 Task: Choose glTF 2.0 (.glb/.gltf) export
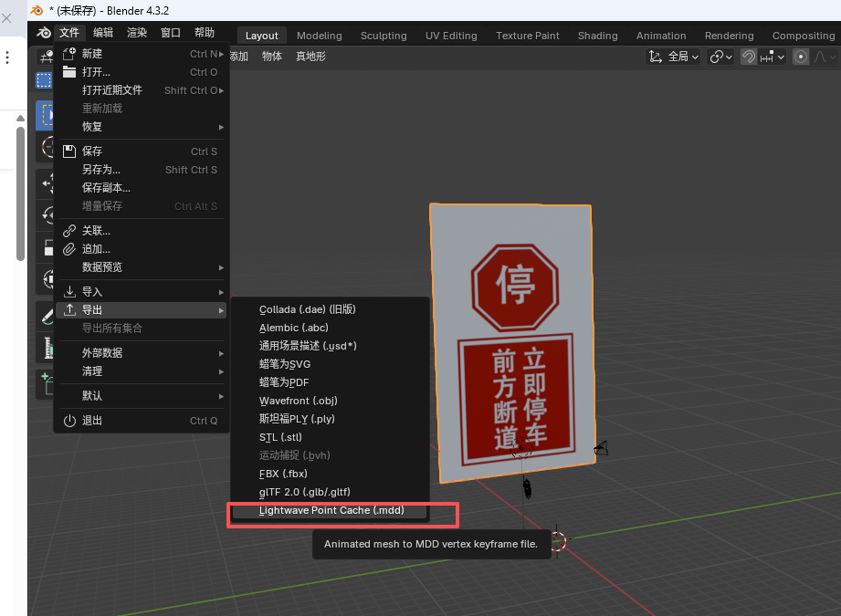pyautogui.click(x=304, y=492)
